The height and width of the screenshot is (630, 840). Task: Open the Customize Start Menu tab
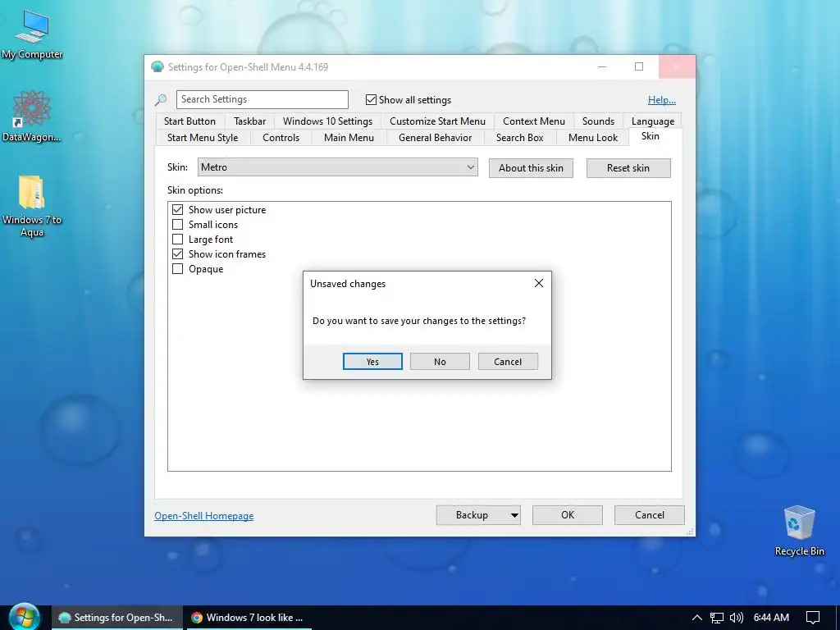click(437, 121)
